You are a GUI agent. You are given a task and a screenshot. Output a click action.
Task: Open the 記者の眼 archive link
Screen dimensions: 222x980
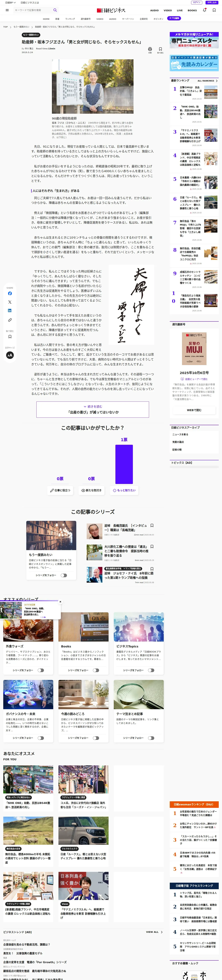coord(177,450)
